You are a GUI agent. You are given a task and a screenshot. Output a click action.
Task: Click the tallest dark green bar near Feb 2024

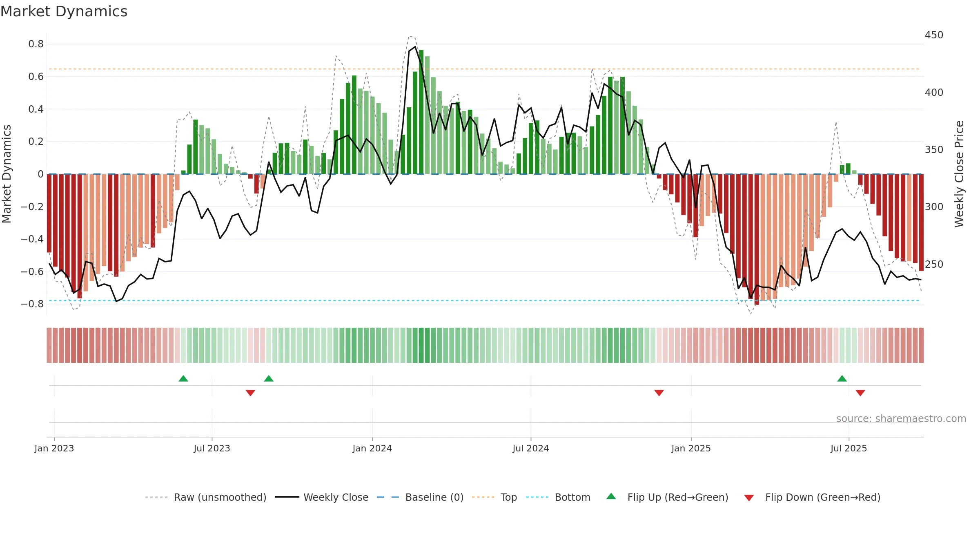[421, 112]
